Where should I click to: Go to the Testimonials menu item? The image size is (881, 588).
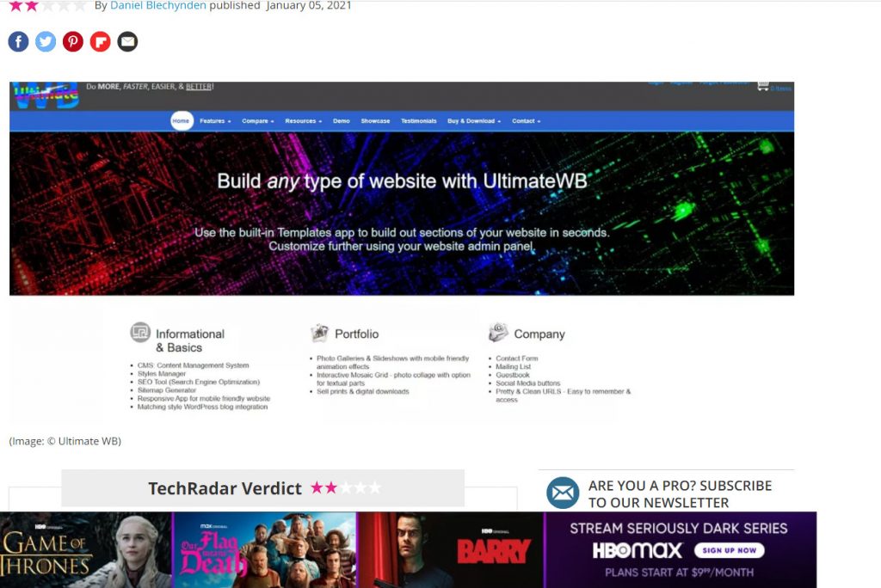(x=418, y=121)
